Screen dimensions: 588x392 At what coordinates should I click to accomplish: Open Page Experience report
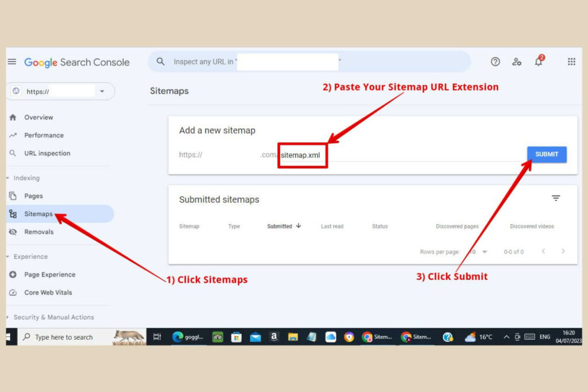(x=50, y=275)
